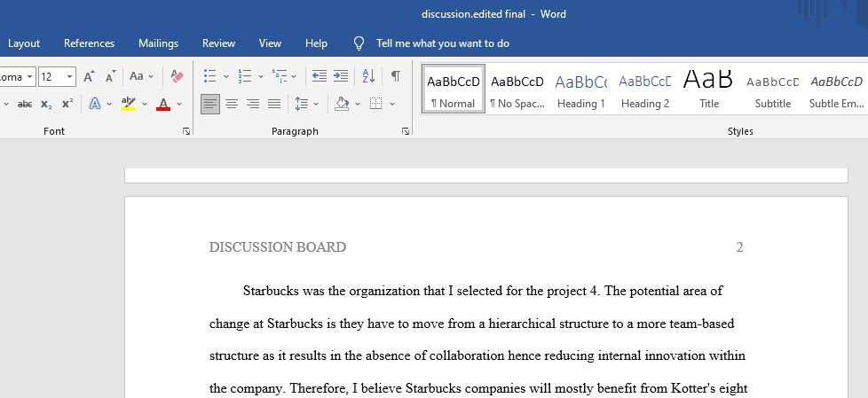868x398 pixels.
Task: Show or hide paragraph marks
Action: click(x=395, y=75)
